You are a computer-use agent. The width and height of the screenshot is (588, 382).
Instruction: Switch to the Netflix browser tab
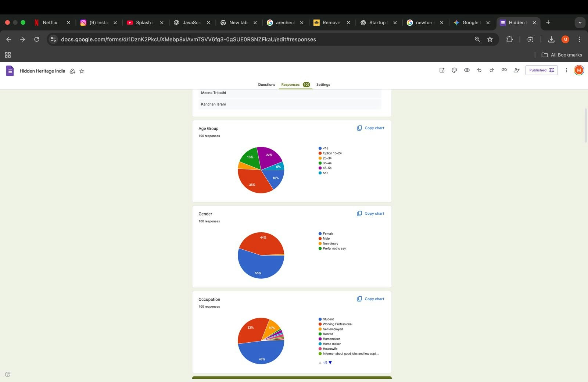tap(50, 22)
